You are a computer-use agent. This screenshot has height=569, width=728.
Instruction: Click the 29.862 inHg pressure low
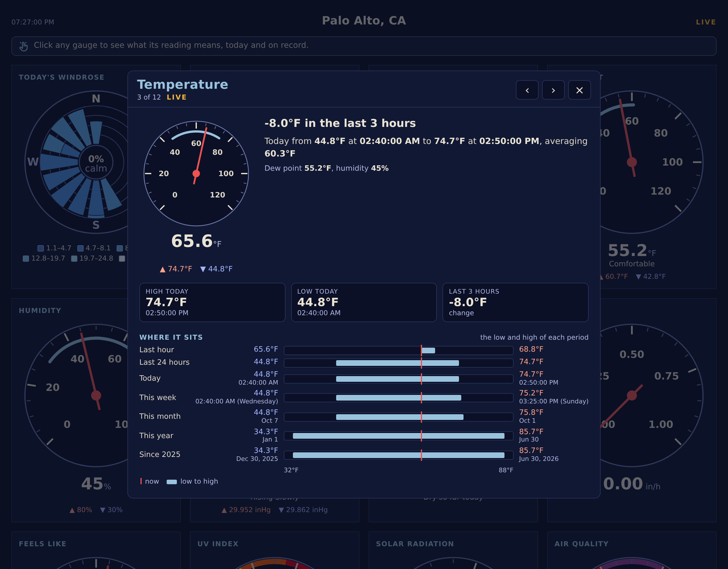point(303,510)
